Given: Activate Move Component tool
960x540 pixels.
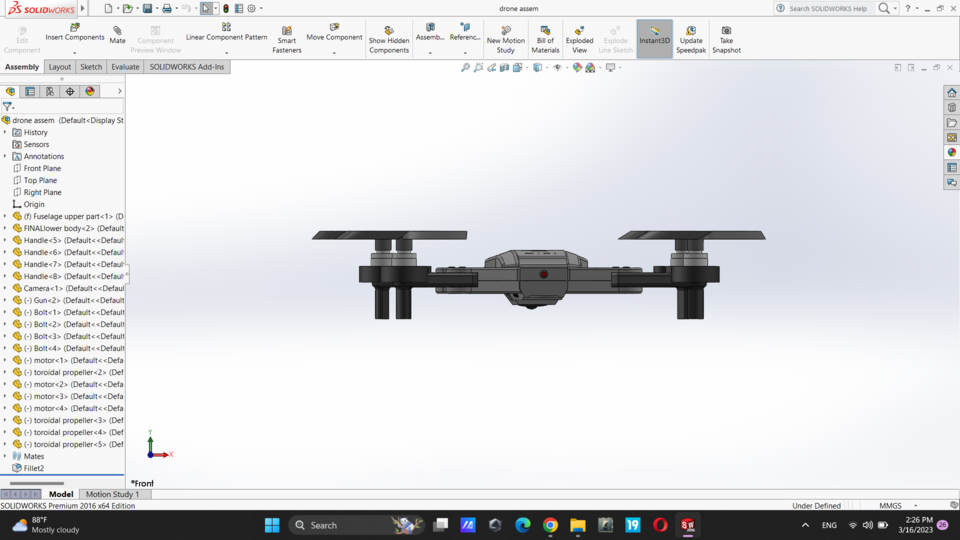Looking at the screenshot, I should coord(334,32).
